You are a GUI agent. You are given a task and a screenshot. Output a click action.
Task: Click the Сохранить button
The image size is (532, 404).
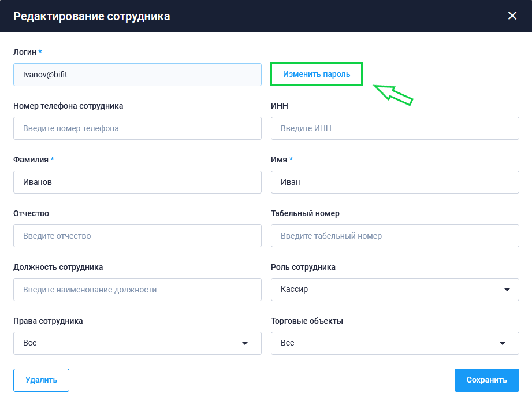point(487,380)
